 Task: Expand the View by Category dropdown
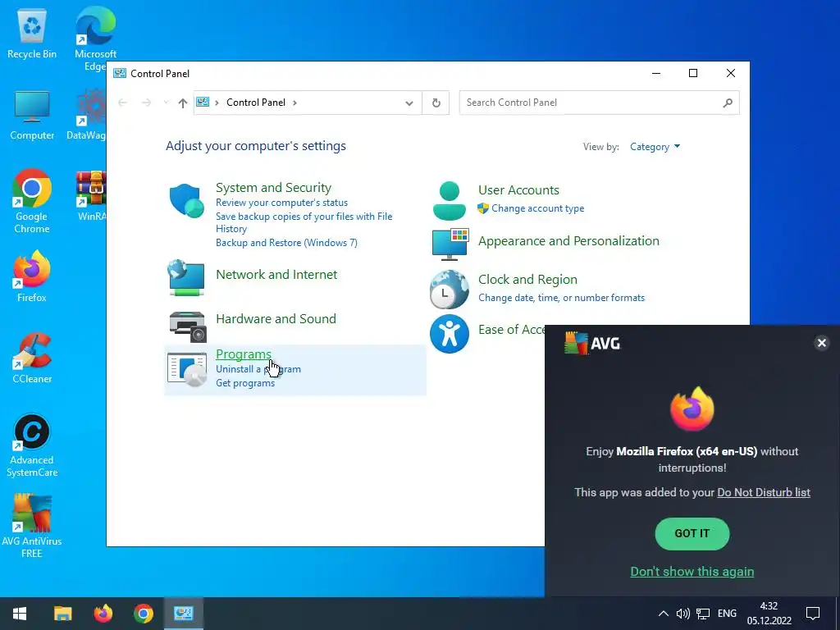point(655,147)
